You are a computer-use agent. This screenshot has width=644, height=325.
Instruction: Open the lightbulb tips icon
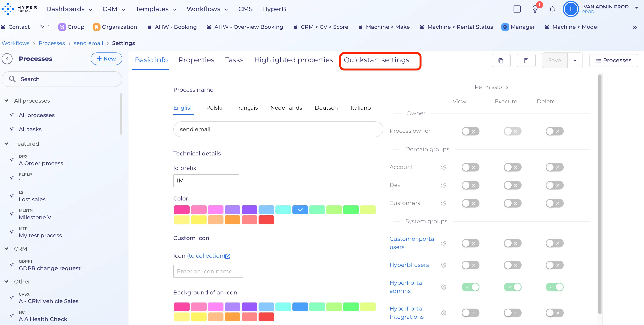pos(535,9)
